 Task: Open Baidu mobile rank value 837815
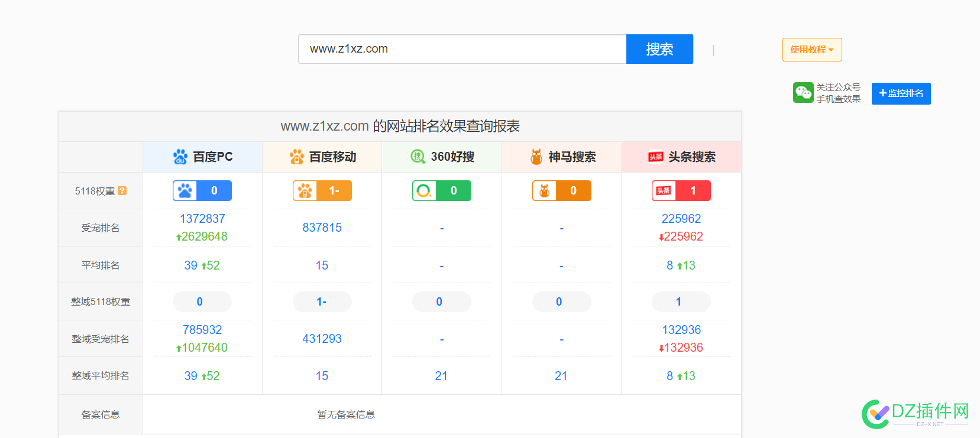pos(322,228)
